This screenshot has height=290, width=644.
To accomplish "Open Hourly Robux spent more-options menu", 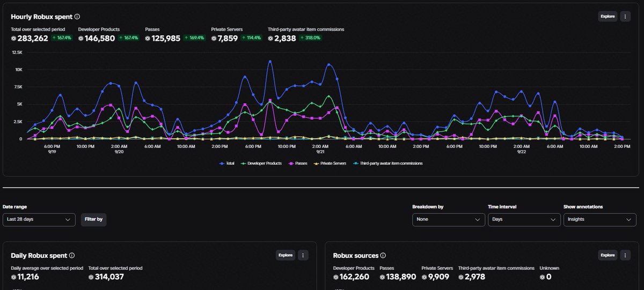I will [625, 16].
